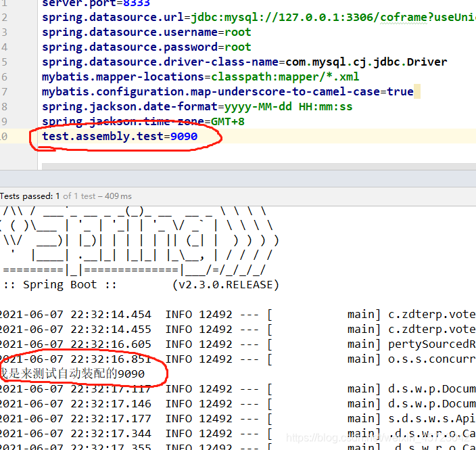Click the 22:32:16.851 o.s.s.concurr log line
Viewport: 476px width, 450px height.
click(238, 359)
